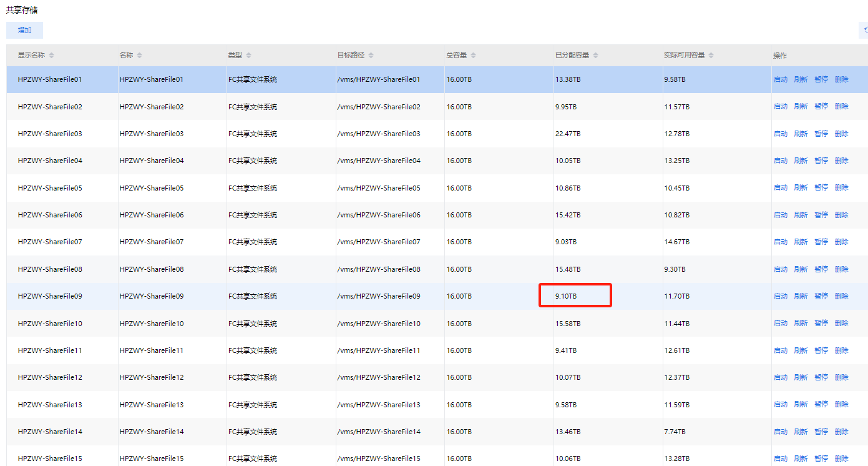Click allocated capacity value 15.58TB
This screenshot has width=868, height=466.
coord(568,324)
